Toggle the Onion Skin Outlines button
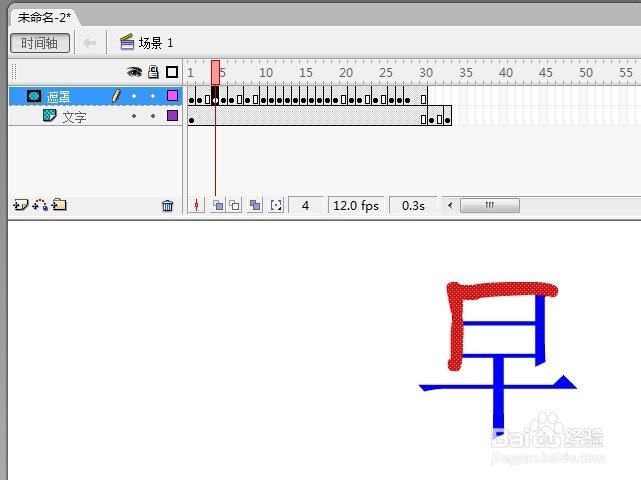The width and height of the screenshot is (641, 480). point(235,205)
